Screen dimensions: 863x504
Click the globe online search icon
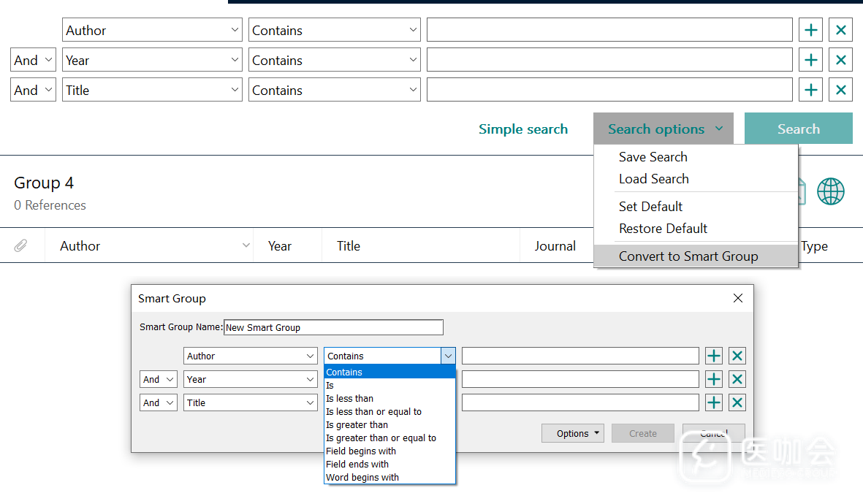pos(830,192)
